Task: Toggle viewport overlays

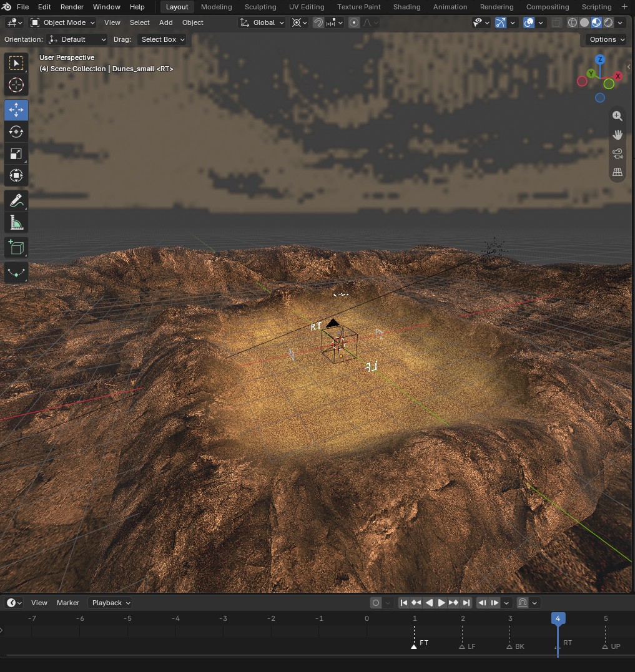Action: 529,22
